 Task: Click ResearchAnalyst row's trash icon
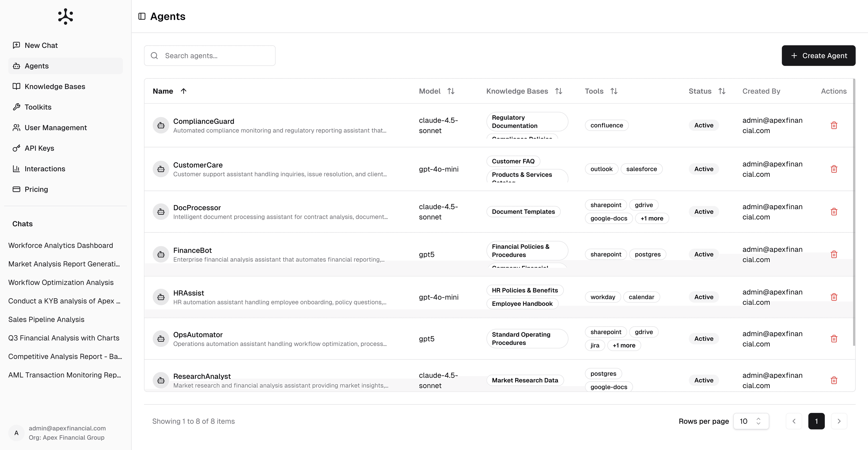(834, 380)
